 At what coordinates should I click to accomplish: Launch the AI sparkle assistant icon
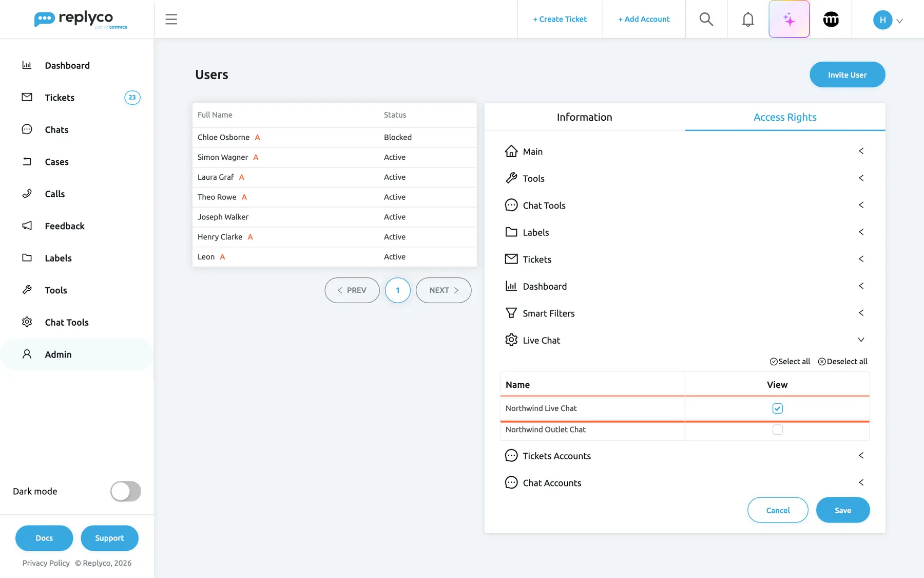point(789,20)
